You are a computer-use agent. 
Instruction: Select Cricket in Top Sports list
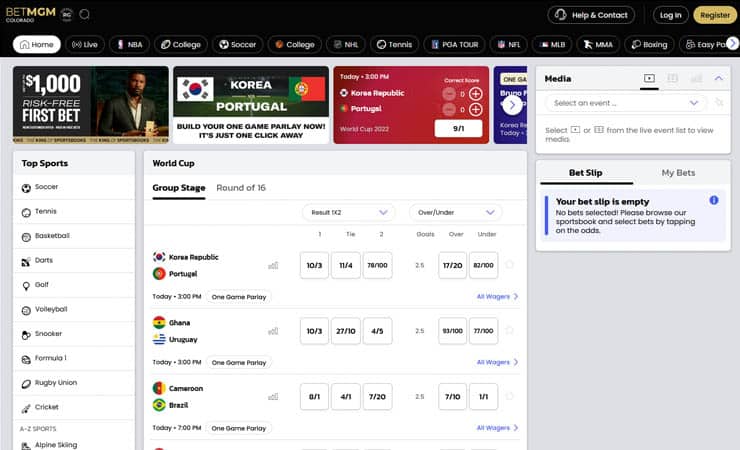click(x=74, y=408)
